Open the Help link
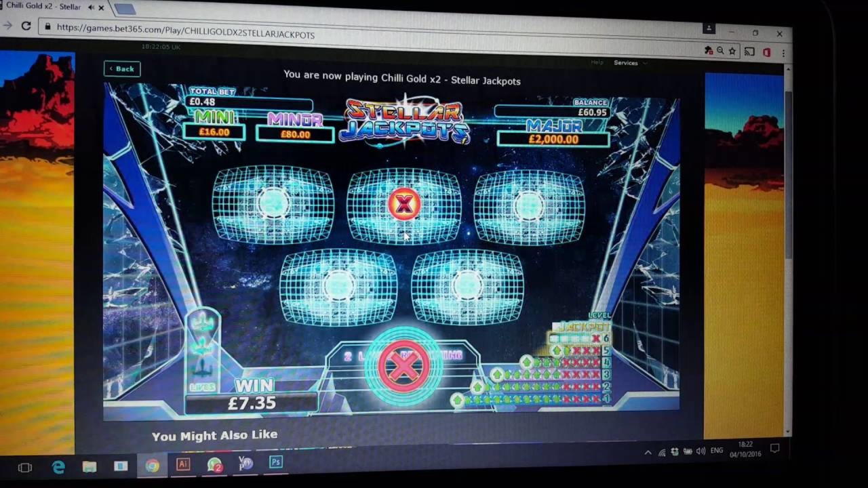The height and width of the screenshot is (488, 868). point(597,62)
